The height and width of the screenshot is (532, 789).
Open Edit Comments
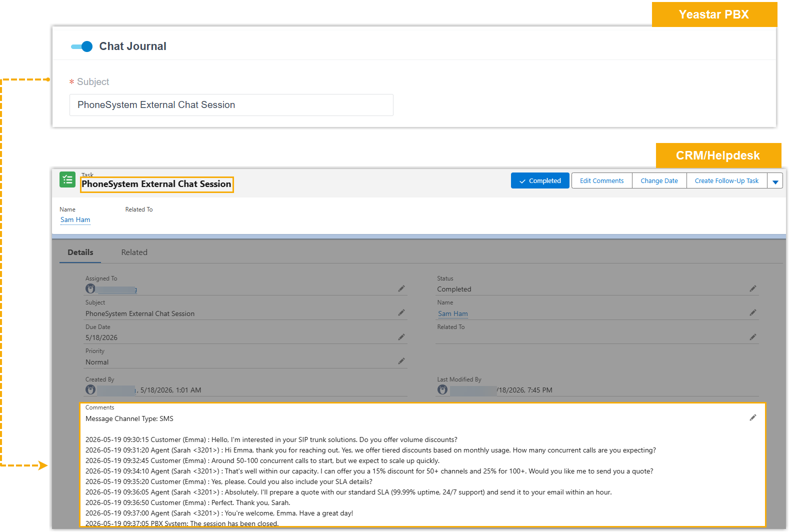pos(601,180)
